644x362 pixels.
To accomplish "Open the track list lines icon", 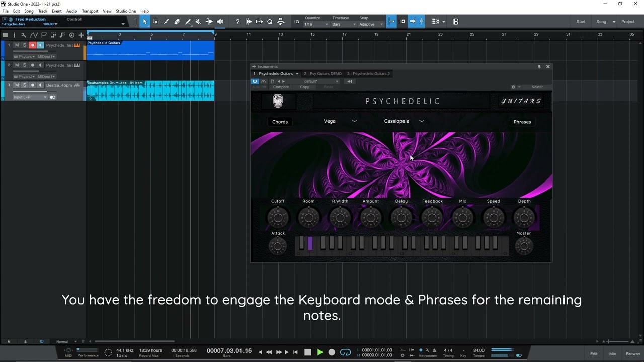I will pyautogui.click(x=5, y=35).
